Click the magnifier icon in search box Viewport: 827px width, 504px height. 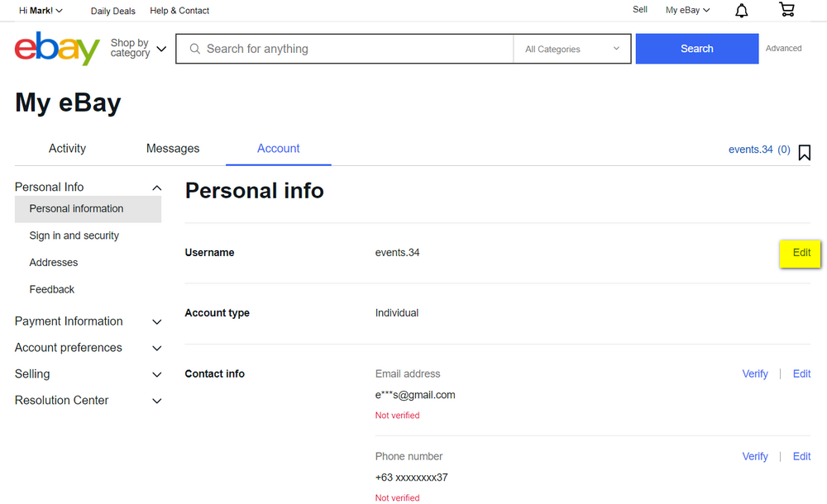[x=194, y=49]
